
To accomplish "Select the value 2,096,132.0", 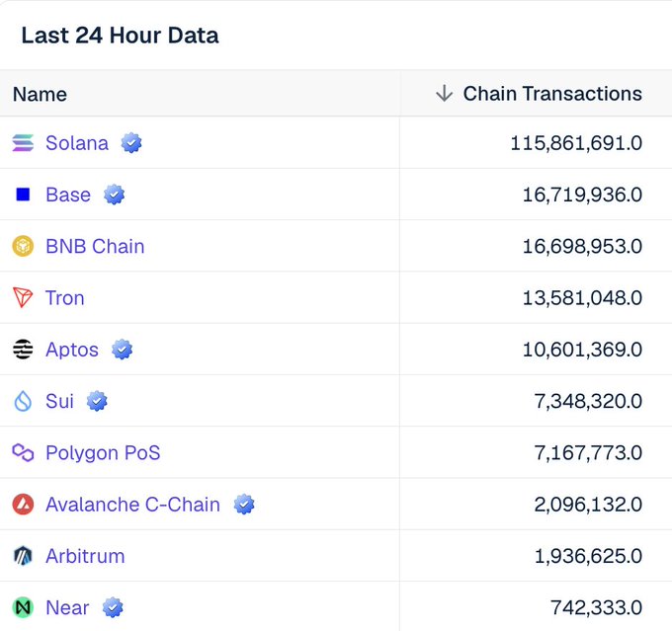I will pos(588,505).
